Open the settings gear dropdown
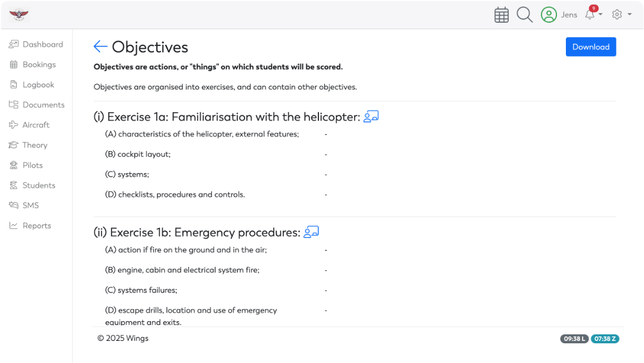 pyautogui.click(x=620, y=14)
